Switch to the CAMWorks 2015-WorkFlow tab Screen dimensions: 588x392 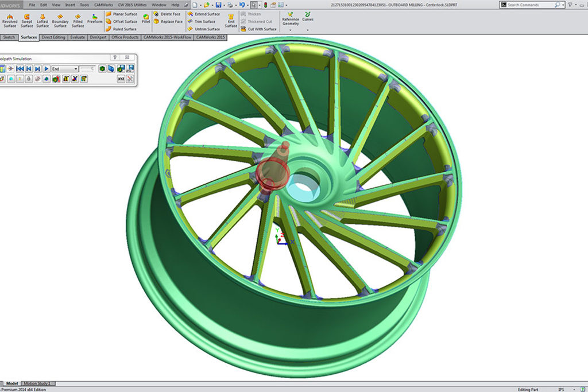(167, 37)
